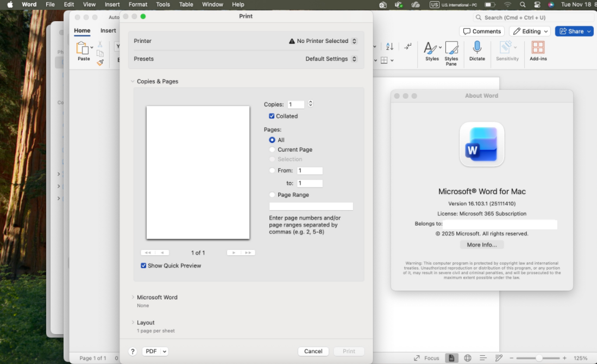The height and width of the screenshot is (364, 597).
Task: Select the Current Page radio button
Action: [272, 149]
